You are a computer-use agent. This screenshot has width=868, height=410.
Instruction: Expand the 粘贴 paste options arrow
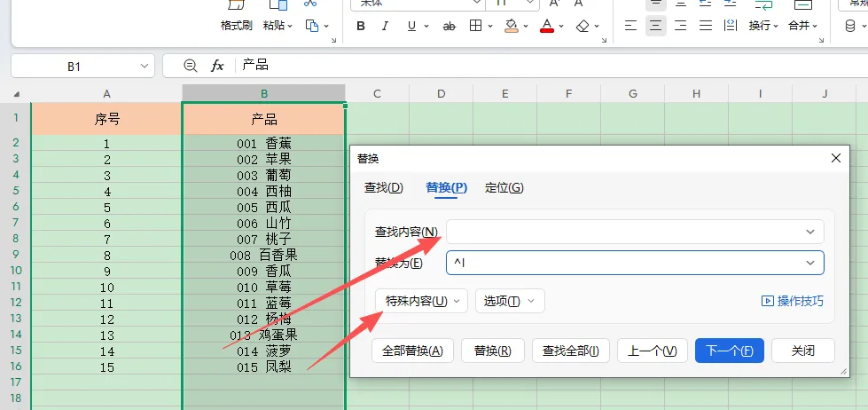coord(290,26)
